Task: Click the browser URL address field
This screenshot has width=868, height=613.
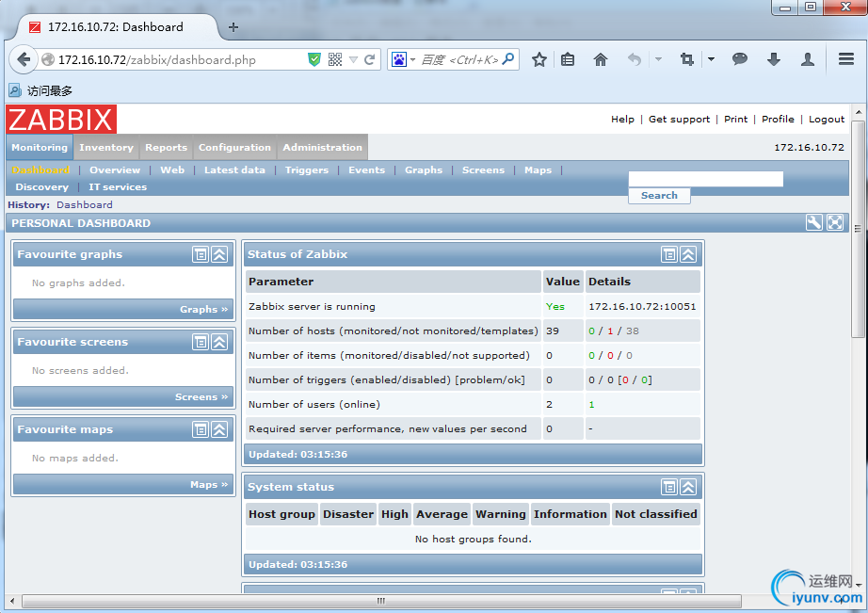Action: (x=181, y=60)
